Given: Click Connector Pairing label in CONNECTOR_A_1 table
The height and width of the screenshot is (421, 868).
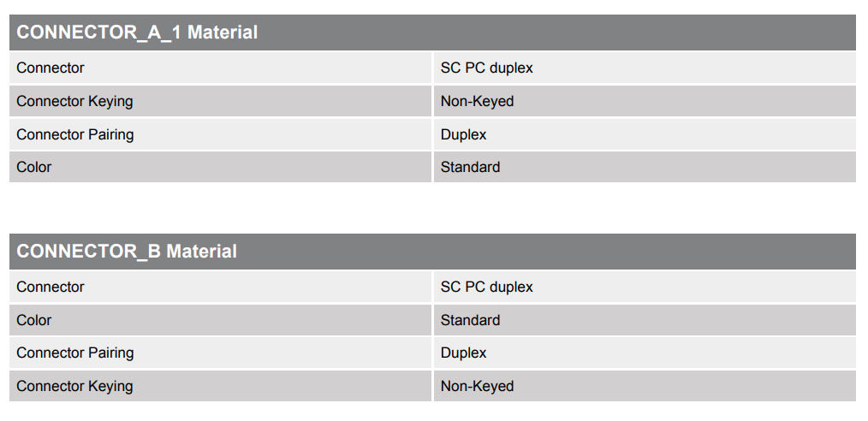Looking at the screenshot, I should 75,134.
